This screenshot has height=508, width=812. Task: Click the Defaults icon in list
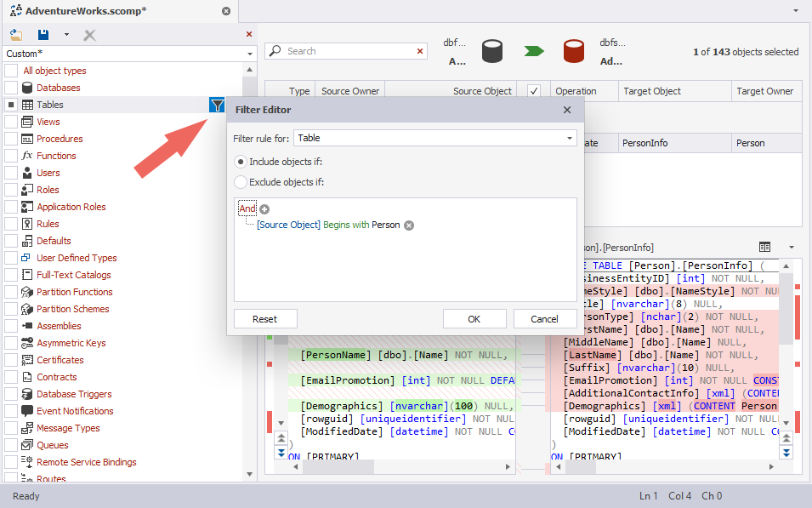click(27, 241)
